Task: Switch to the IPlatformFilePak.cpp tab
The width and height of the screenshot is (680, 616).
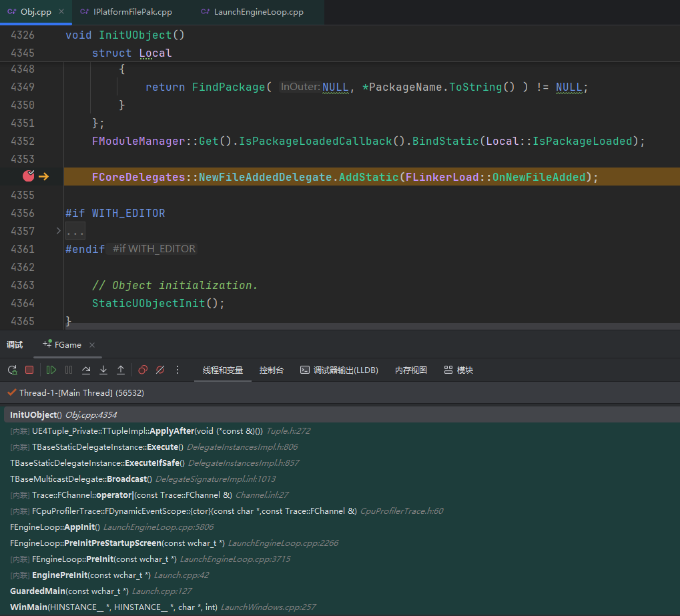Action: pyautogui.click(x=125, y=12)
